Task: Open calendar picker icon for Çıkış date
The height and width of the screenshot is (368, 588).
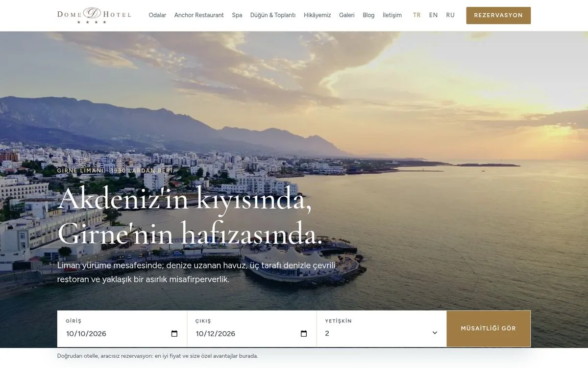Action: [304, 334]
